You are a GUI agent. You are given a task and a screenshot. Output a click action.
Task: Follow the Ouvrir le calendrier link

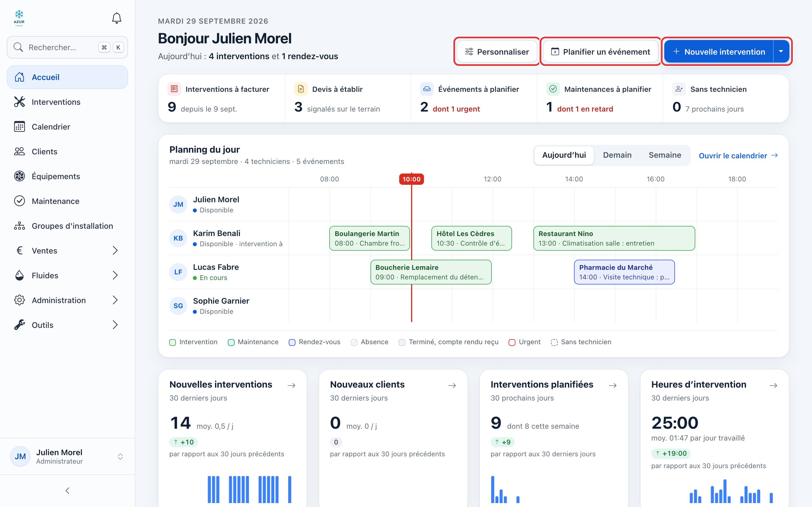[738, 155]
